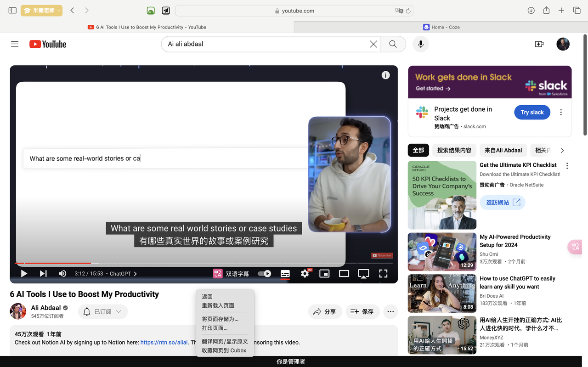Expand the 已订阅 subscription dropdown

[x=103, y=311]
